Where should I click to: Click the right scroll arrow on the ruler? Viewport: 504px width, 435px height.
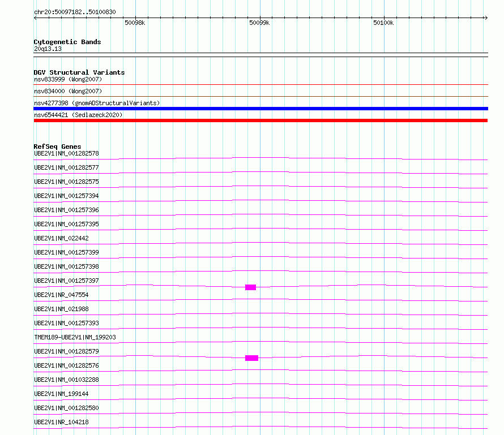point(486,18)
